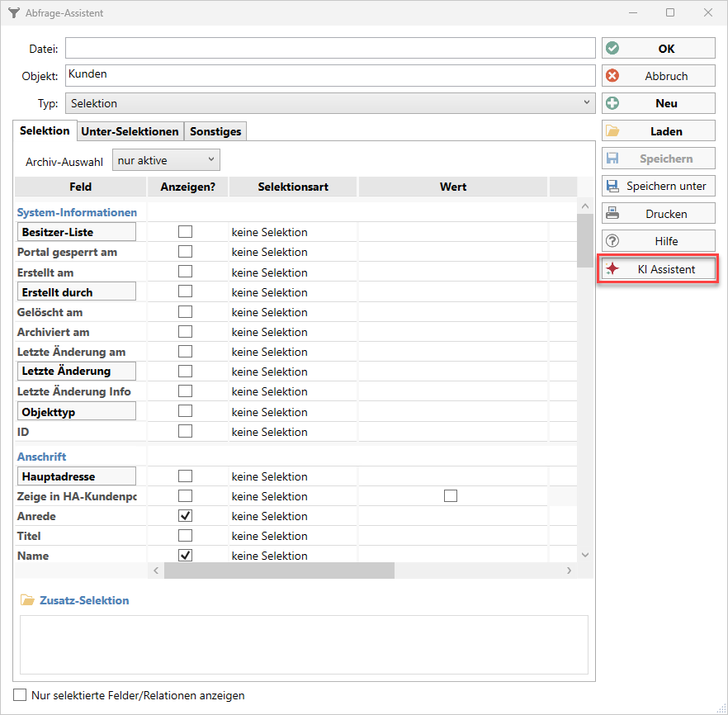Image resolution: width=728 pixels, height=715 pixels.
Task: Click the green checkmark icon on OK
Action: click(x=612, y=48)
